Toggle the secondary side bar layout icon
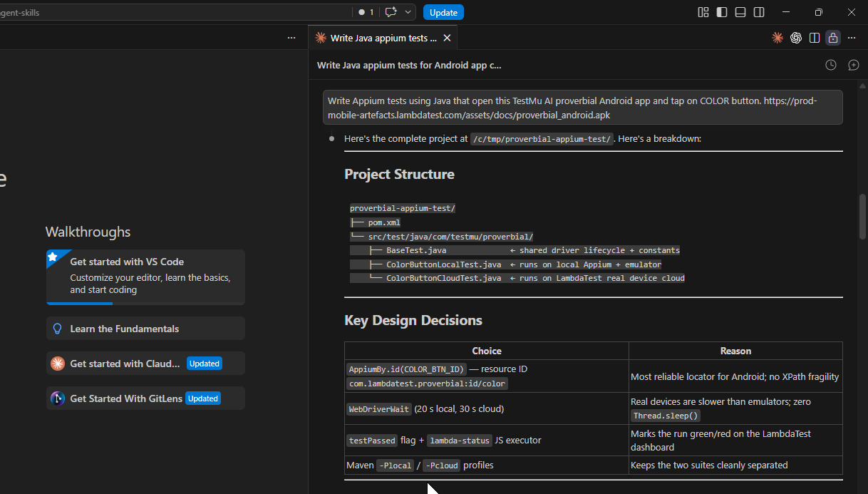The image size is (868, 494). pyautogui.click(x=759, y=12)
